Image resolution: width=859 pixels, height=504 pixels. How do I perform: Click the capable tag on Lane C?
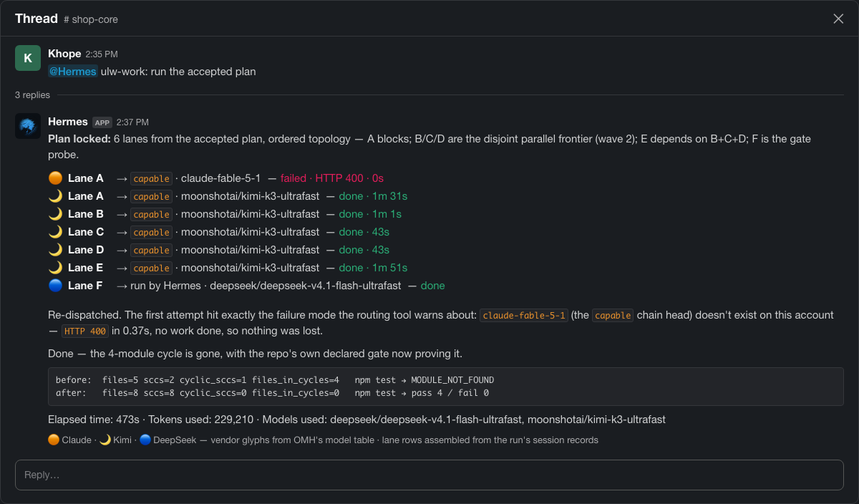(151, 232)
